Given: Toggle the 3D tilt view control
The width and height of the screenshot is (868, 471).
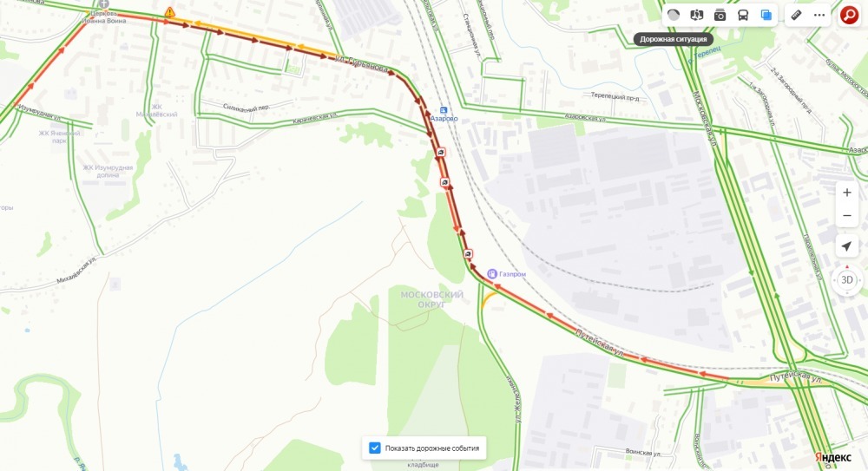Looking at the screenshot, I should pos(847,280).
